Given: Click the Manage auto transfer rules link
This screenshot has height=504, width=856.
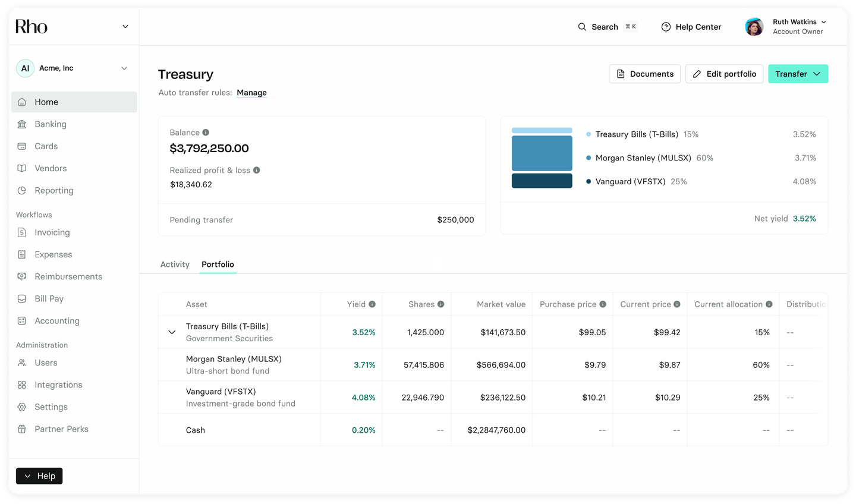Looking at the screenshot, I should point(251,93).
